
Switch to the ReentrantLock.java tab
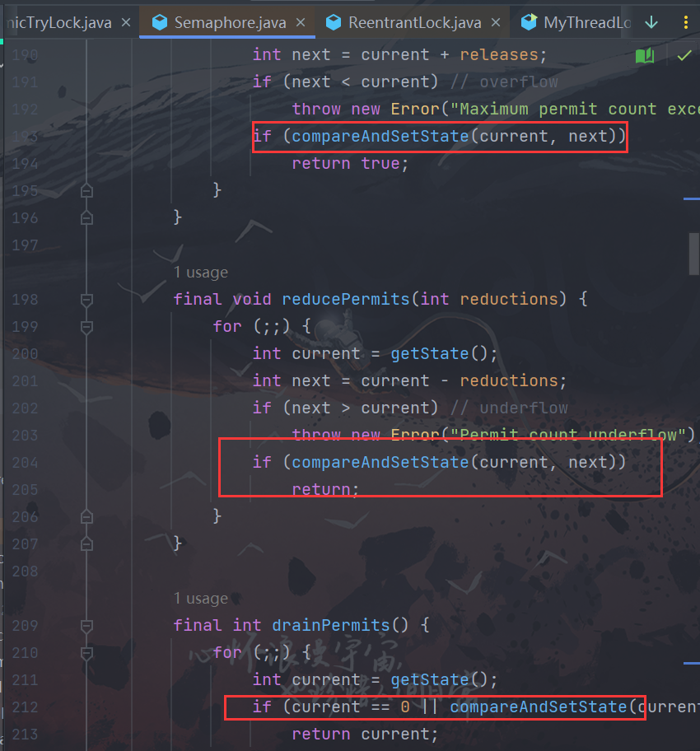pos(414,22)
